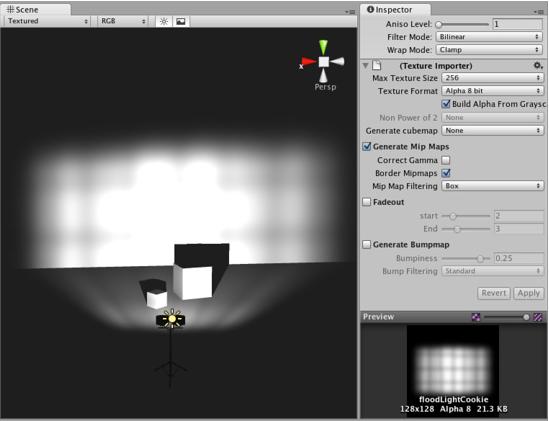Toggle Build Alpha From Grayscale checkbox

click(x=446, y=104)
